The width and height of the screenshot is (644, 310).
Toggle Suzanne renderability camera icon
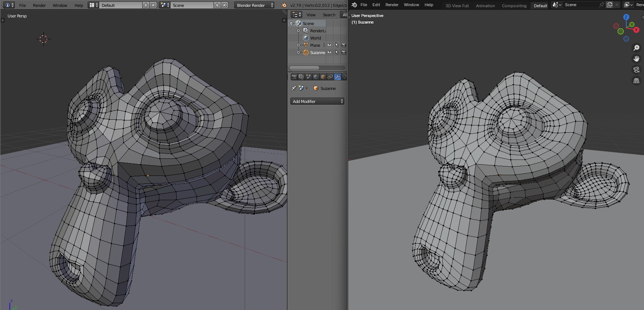tap(344, 52)
